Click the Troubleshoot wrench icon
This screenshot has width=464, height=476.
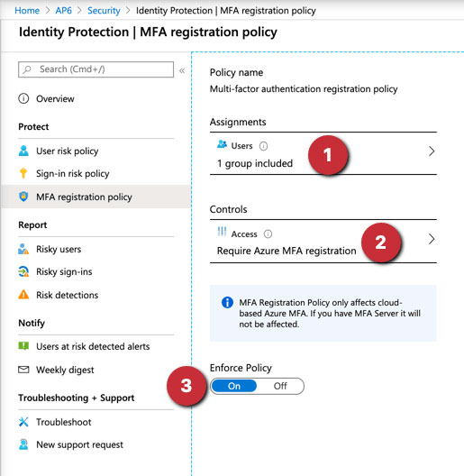click(23, 422)
